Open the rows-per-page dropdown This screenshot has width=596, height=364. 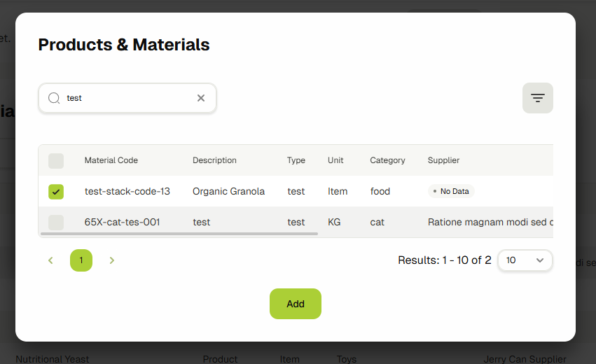click(x=525, y=260)
